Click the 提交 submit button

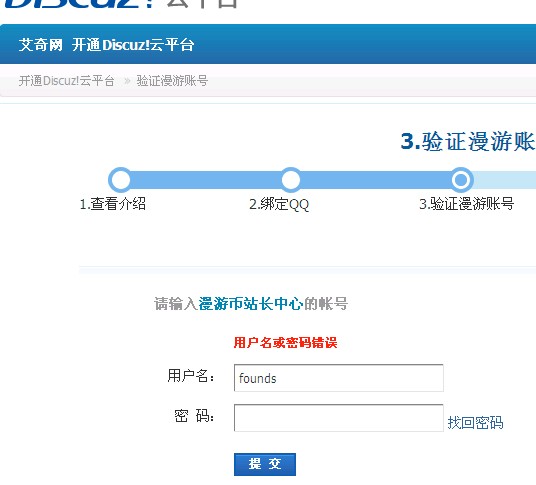coord(265,464)
